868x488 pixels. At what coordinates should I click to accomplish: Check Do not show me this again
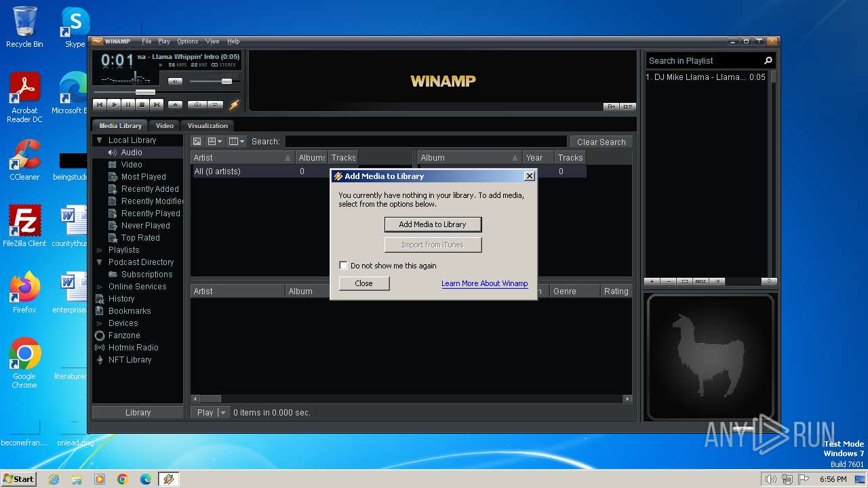pyautogui.click(x=343, y=266)
